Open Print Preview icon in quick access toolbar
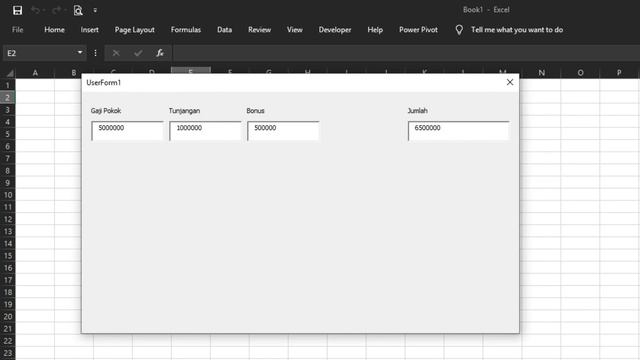 point(78,10)
